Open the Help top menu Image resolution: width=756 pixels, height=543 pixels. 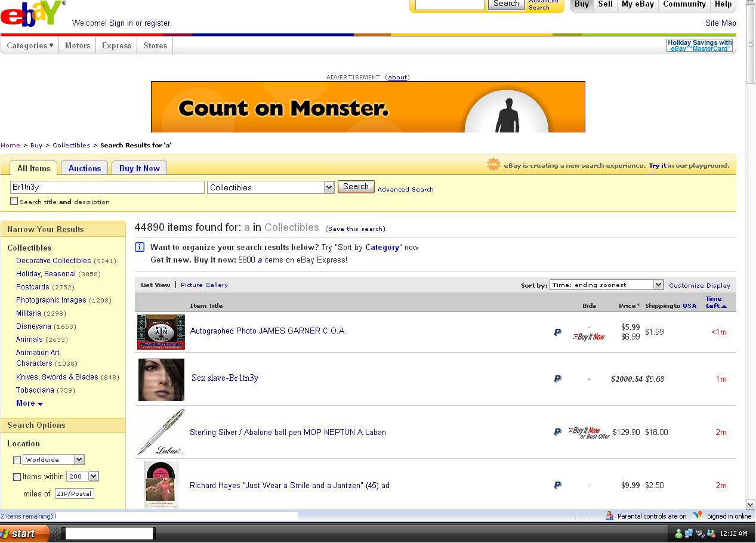coord(723,4)
